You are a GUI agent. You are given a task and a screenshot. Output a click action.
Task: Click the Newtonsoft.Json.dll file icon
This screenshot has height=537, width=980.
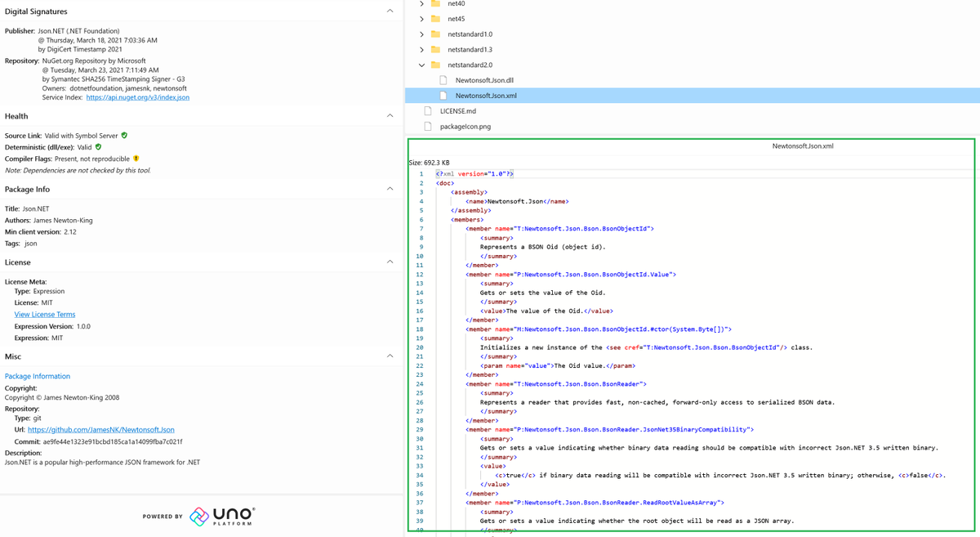443,80
